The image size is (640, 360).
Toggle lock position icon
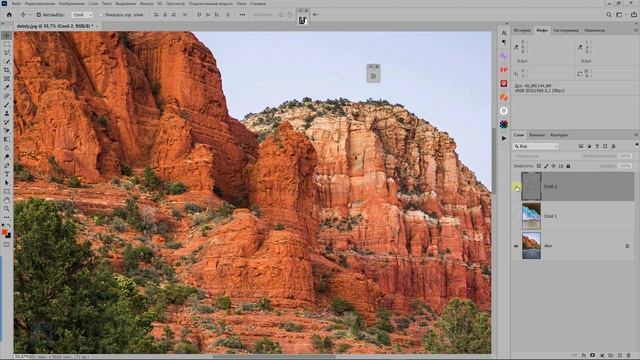click(553, 166)
